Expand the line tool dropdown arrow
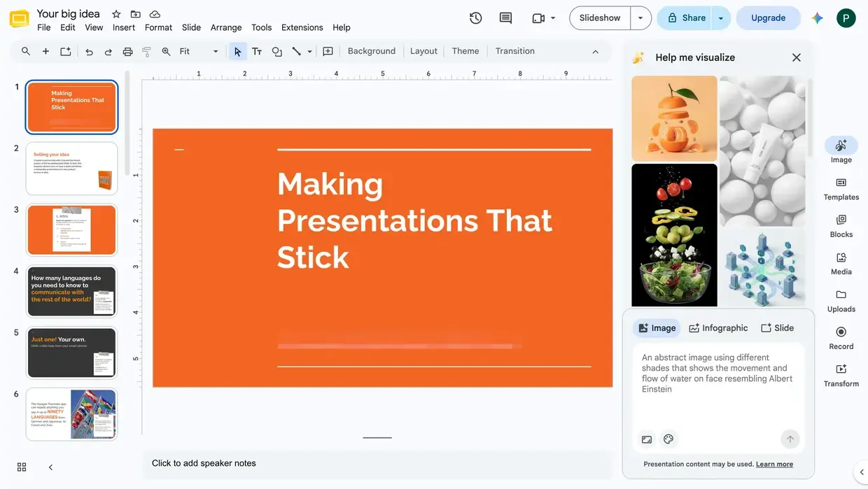868x489 pixels. click(x=309, y=51)
